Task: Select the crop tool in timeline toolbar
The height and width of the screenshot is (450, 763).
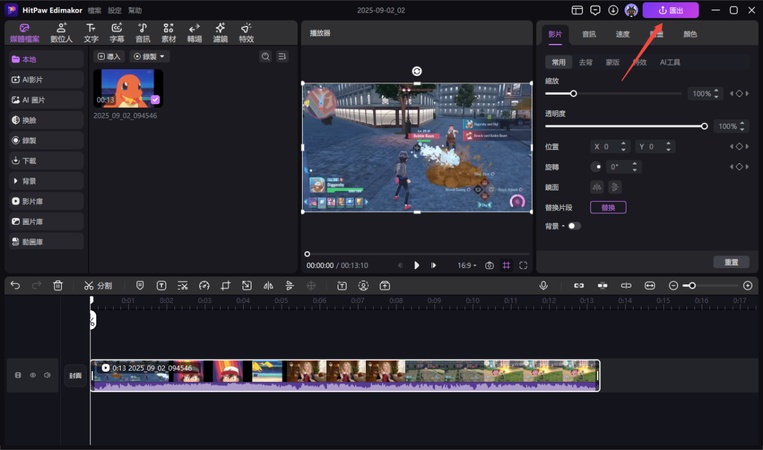Action: (225, 286)
